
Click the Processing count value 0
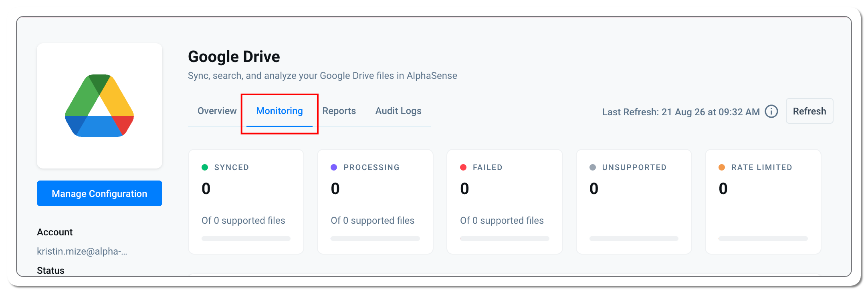335,189
